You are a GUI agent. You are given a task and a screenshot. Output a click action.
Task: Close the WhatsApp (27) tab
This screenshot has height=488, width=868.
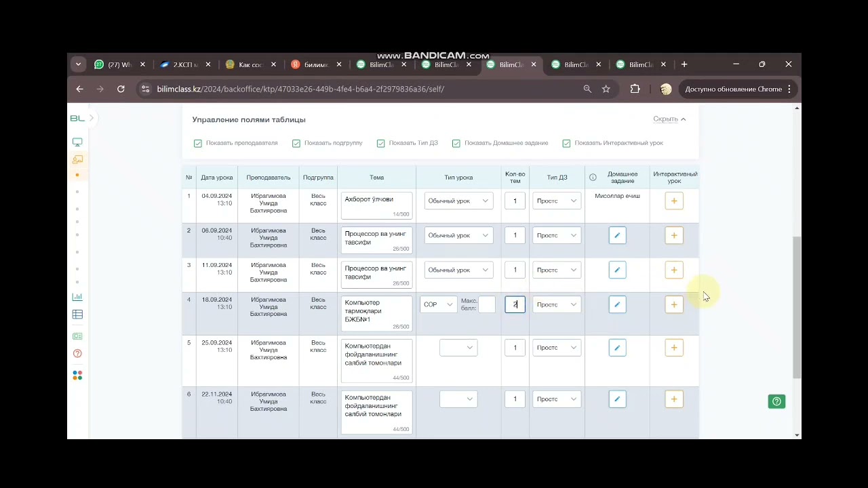pos(142,64)
